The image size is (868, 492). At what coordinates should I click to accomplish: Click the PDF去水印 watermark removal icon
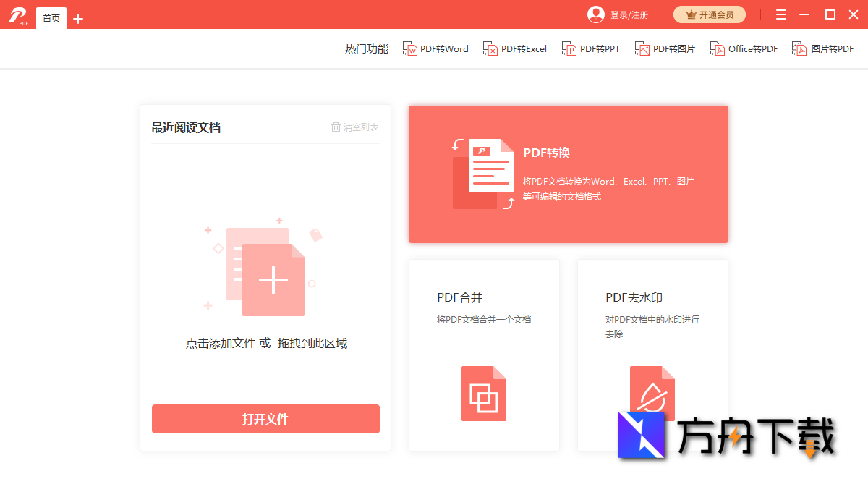(652, 393)
